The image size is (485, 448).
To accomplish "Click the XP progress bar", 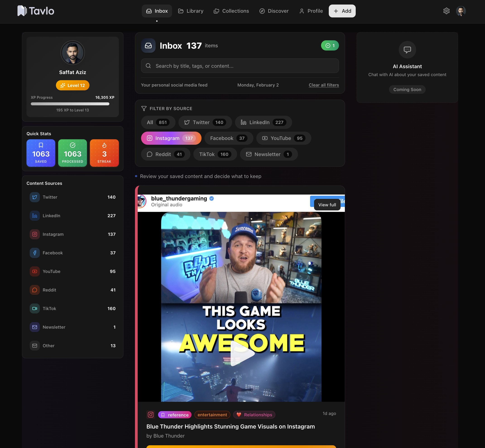I will tap(70, 104).
